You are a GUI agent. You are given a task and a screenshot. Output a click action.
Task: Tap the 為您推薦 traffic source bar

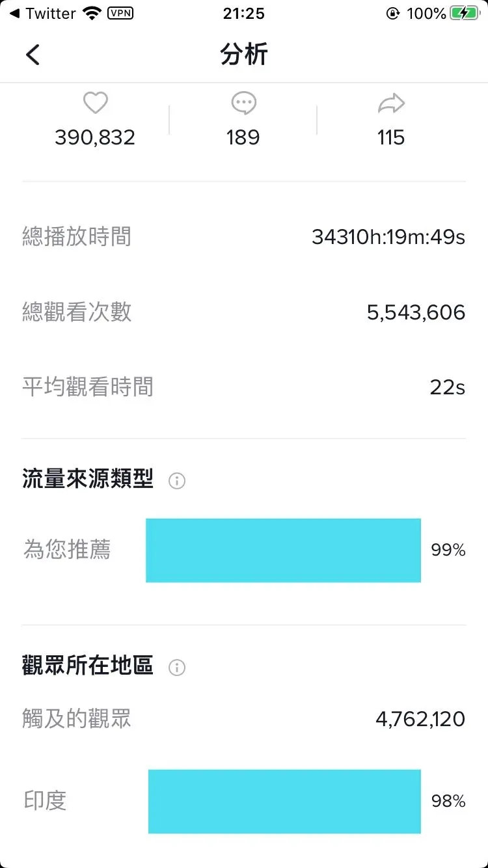click(283, 550)
